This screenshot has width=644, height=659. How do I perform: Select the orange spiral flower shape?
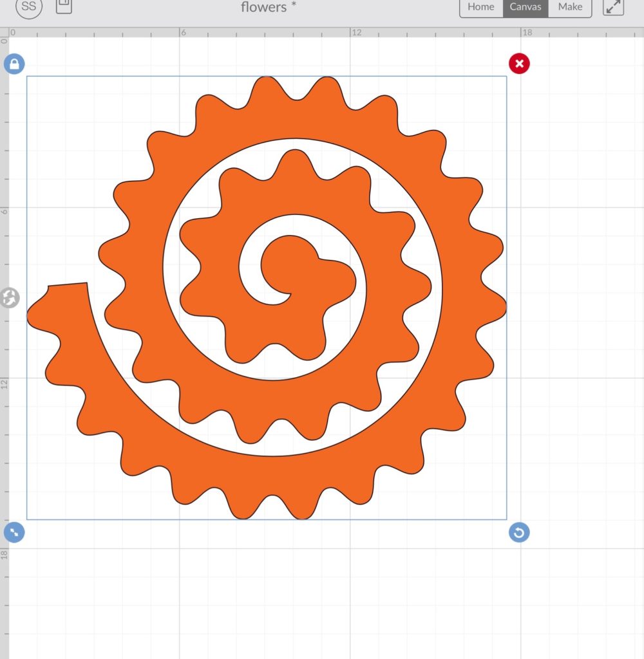(x=267, y=297)
